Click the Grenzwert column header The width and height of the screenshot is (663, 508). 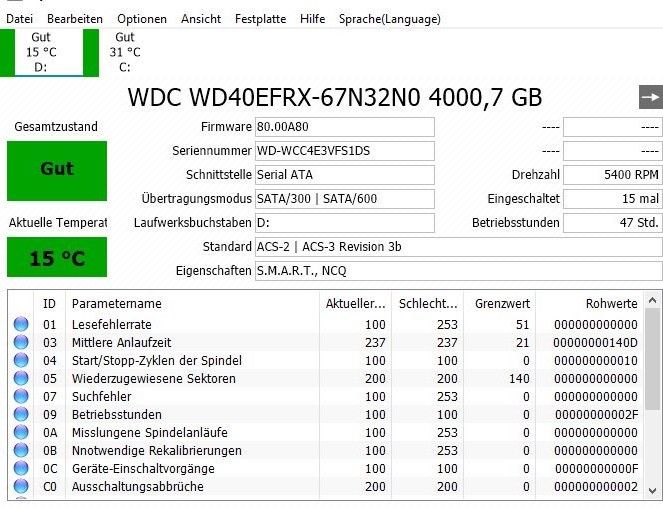[500, 304]
